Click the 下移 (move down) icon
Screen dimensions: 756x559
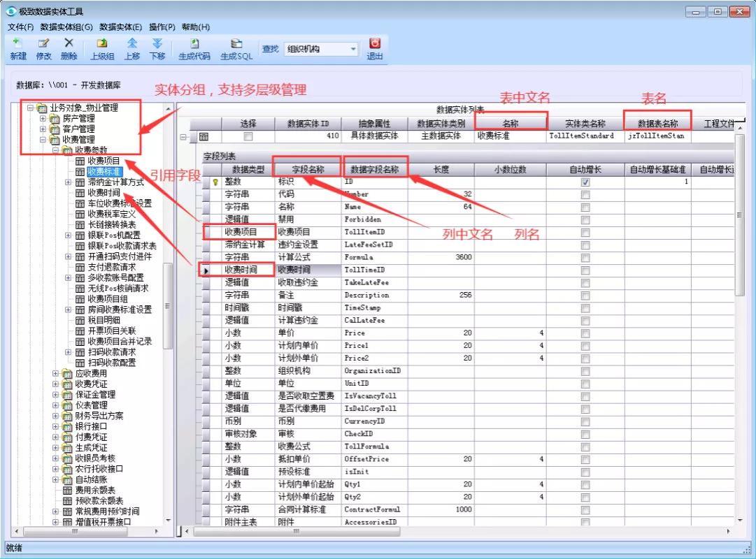157,43
